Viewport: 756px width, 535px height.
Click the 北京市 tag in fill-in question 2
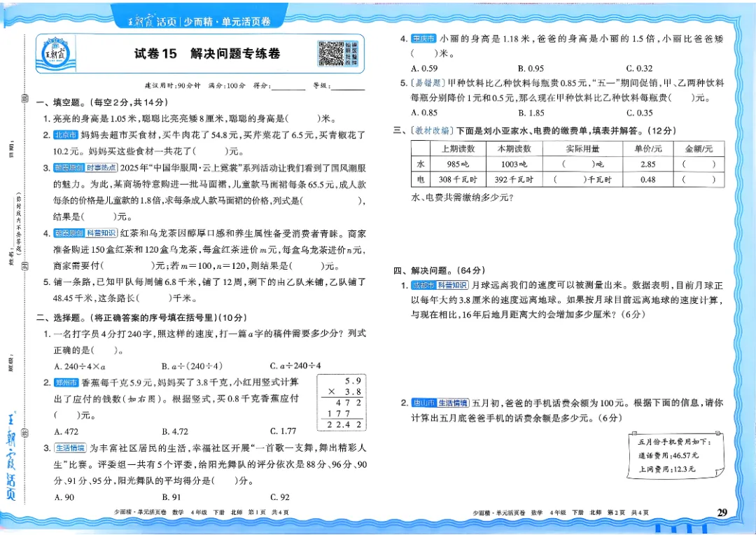[65, 135]
